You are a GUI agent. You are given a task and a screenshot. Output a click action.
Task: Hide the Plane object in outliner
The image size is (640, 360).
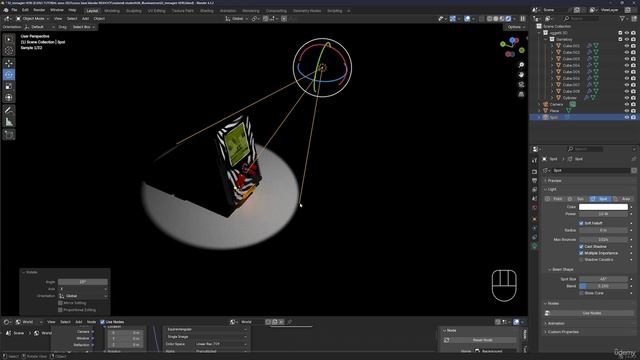coord(627,111)
